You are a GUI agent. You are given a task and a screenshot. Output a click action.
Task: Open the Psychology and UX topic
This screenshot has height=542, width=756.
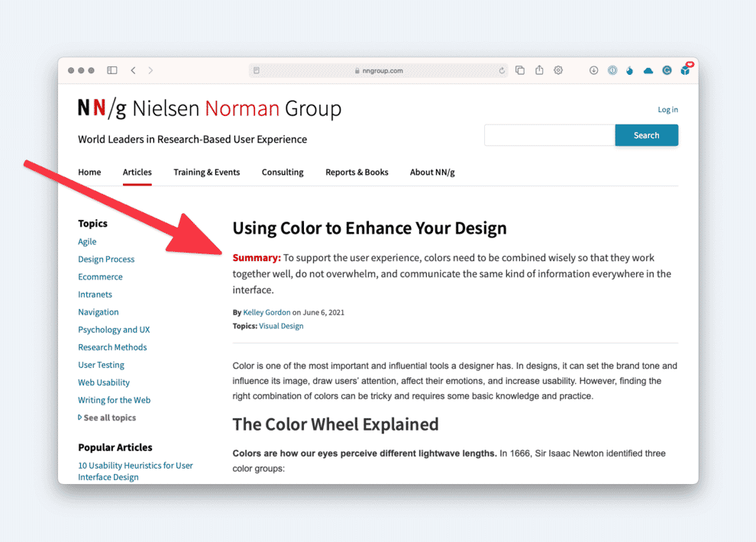(x=114, y=330)
